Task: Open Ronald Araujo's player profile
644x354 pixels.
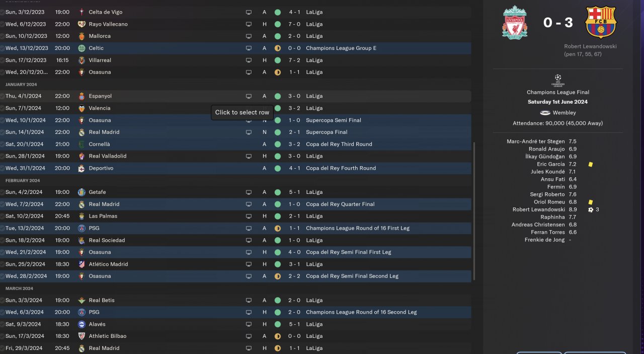Action: point(547,149)
